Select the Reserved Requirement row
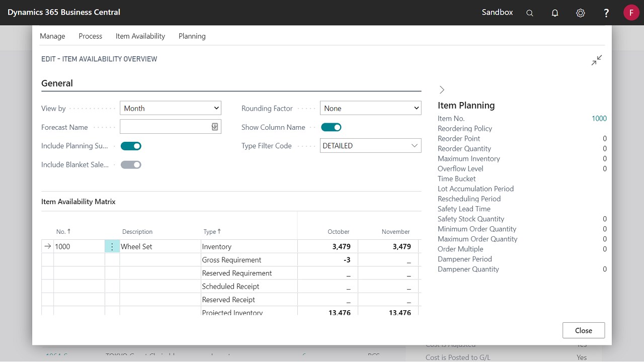This screenshot has height=362, width=644. [x=249, y=273]
